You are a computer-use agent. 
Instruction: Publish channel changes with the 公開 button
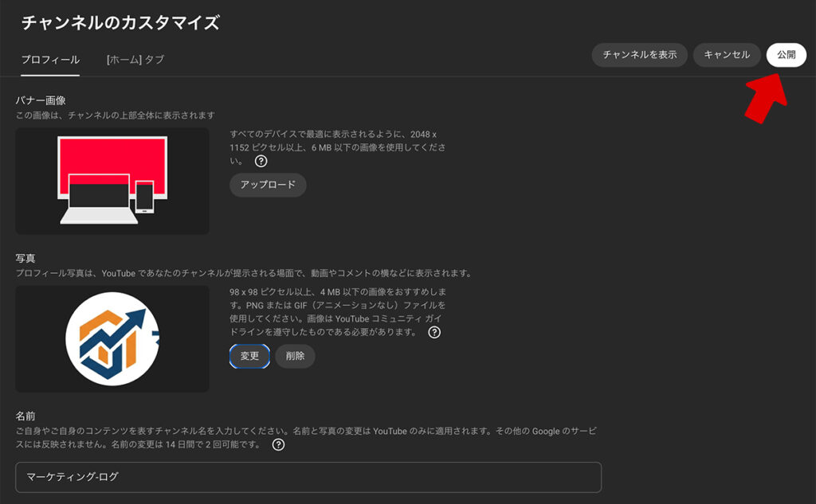[786, 55]
